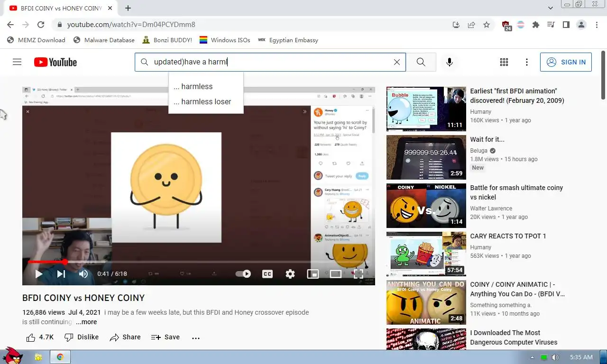This screenshot has height=364, width=607.
Task: Open Egyptian Embassy bookmark
Action: [x=288, y=40]
